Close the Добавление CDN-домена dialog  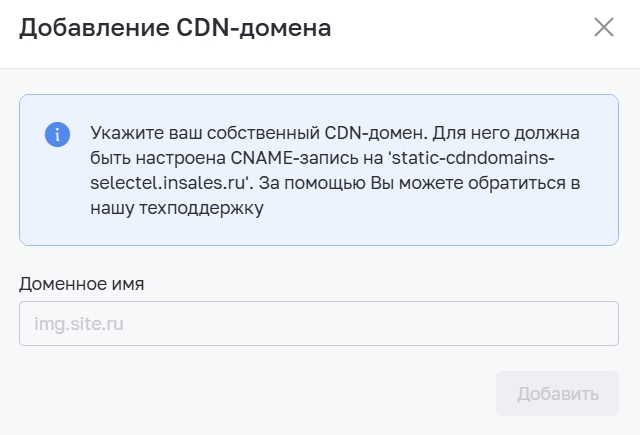[604, 27]
